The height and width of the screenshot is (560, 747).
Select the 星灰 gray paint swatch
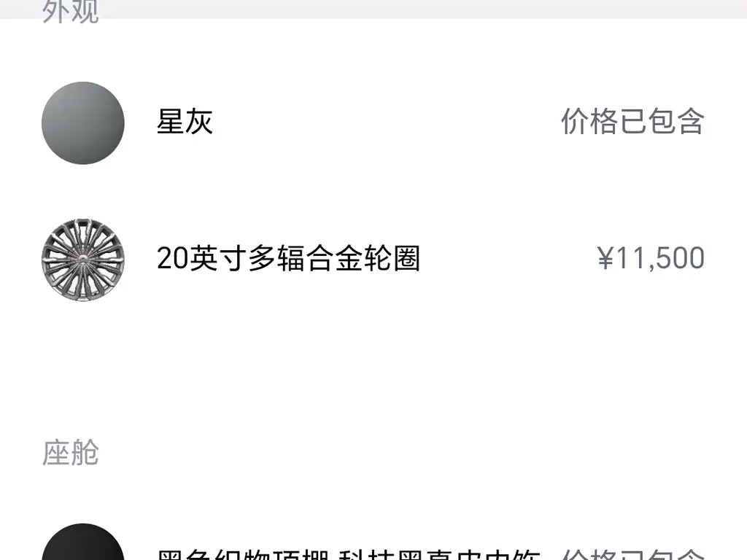coord(83,122)
